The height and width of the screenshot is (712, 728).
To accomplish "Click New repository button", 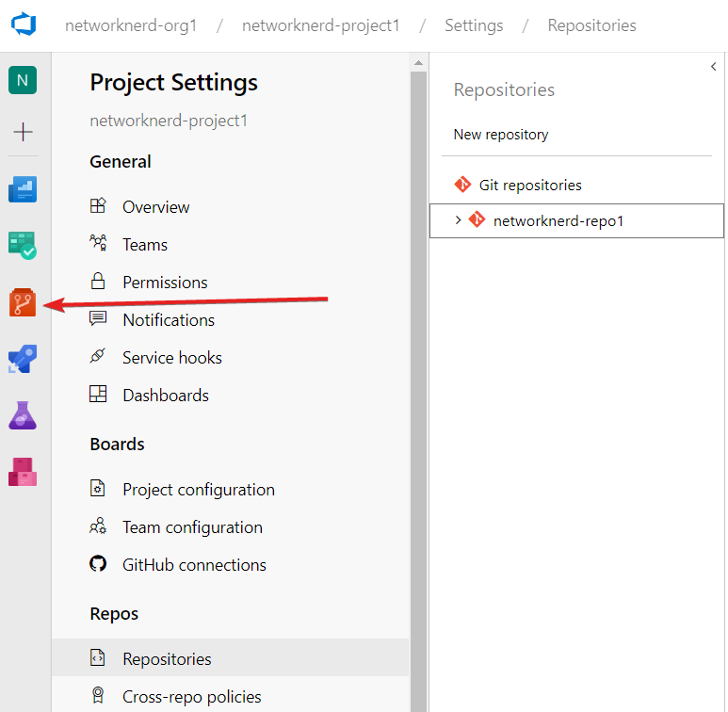I will pos(501,134).
